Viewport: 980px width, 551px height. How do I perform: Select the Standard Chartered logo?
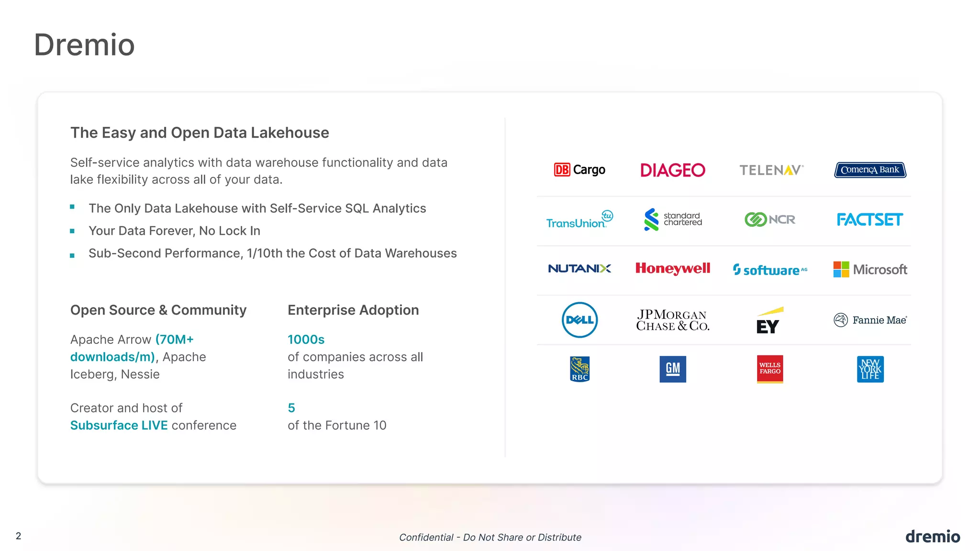[x=672, y=220]
